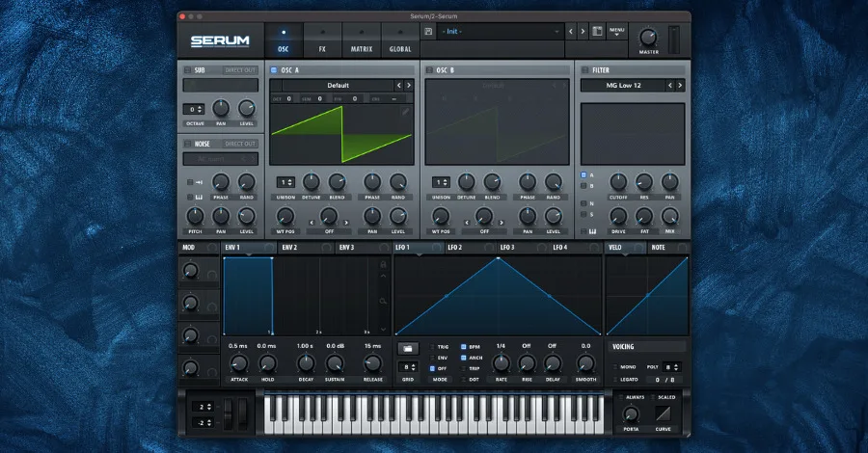Select previous OSC A wavetable arrow
Image resolution: width=868 pixels, height=453 pixels.
(398, 85)
